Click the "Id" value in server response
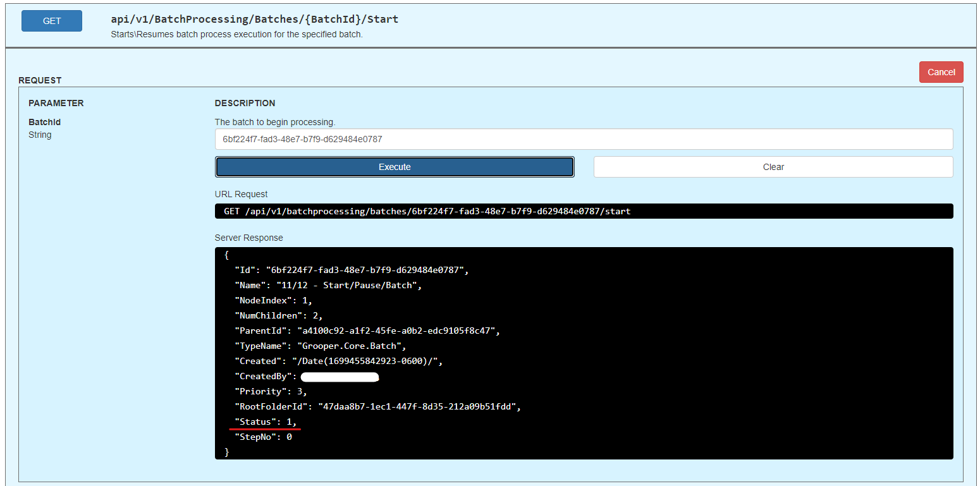Screen dimensions: 980x486 pyautogui.click(x=365, y=270)
